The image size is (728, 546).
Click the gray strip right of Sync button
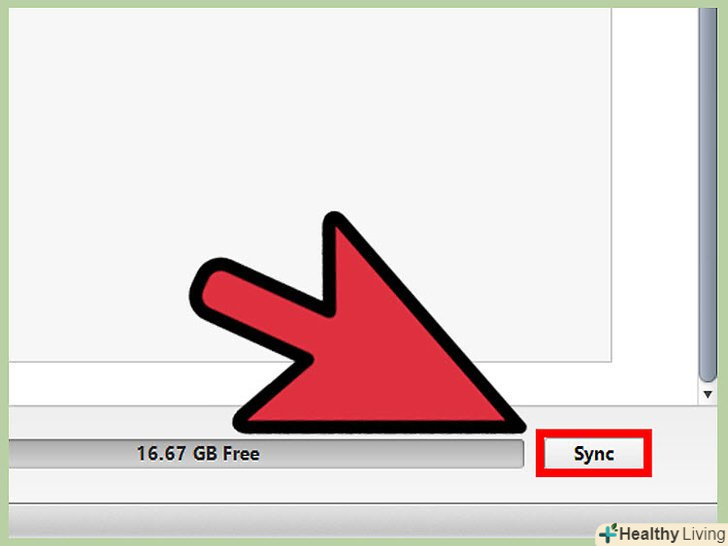tap(684, 453)
